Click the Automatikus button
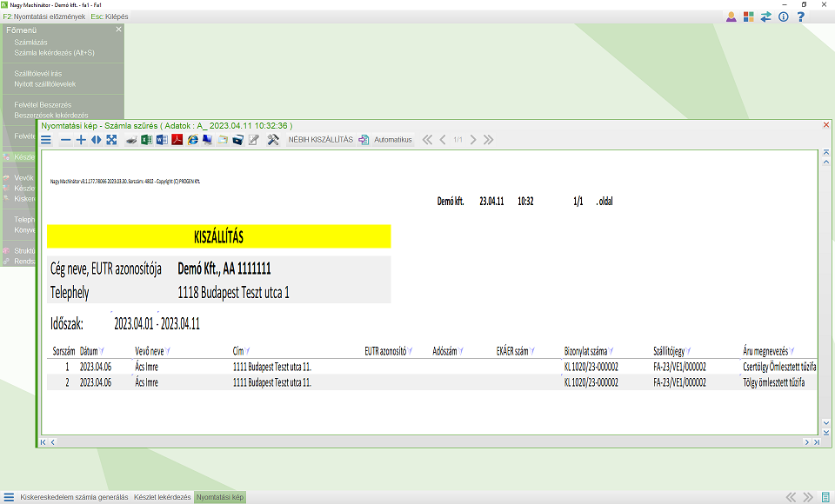Image resolution: width=835 pixels, height=504 pixels. tap(386, 139)
